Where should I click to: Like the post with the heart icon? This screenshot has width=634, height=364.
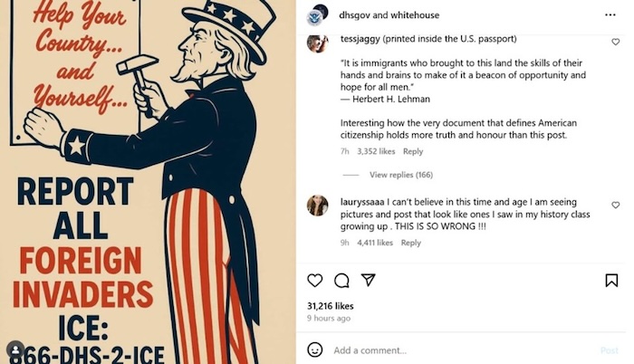click(315, 280)
